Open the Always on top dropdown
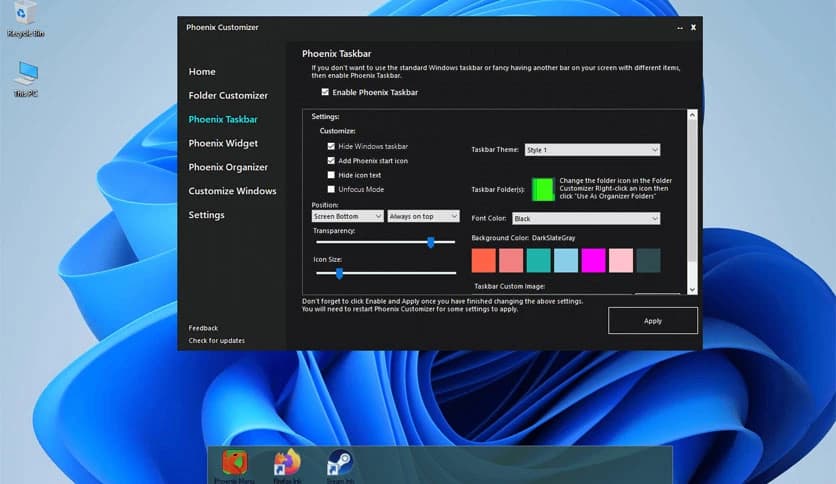Viewport: 836px width, 484px height. point(423,216)
